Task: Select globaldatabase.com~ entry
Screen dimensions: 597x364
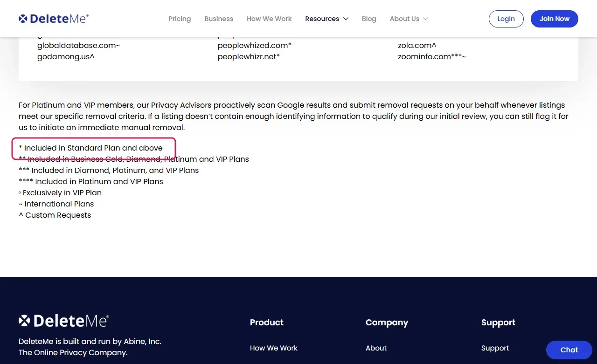Action: [79, 45]
